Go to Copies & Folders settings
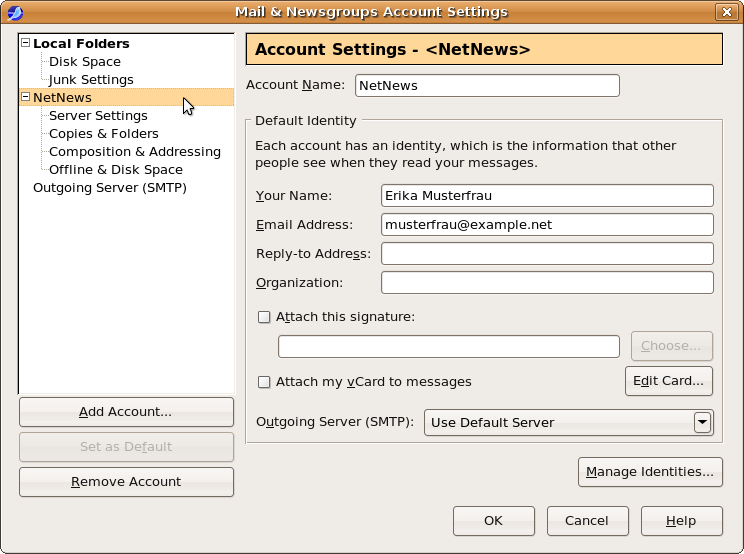744x554 pixels. pos(103,134)
